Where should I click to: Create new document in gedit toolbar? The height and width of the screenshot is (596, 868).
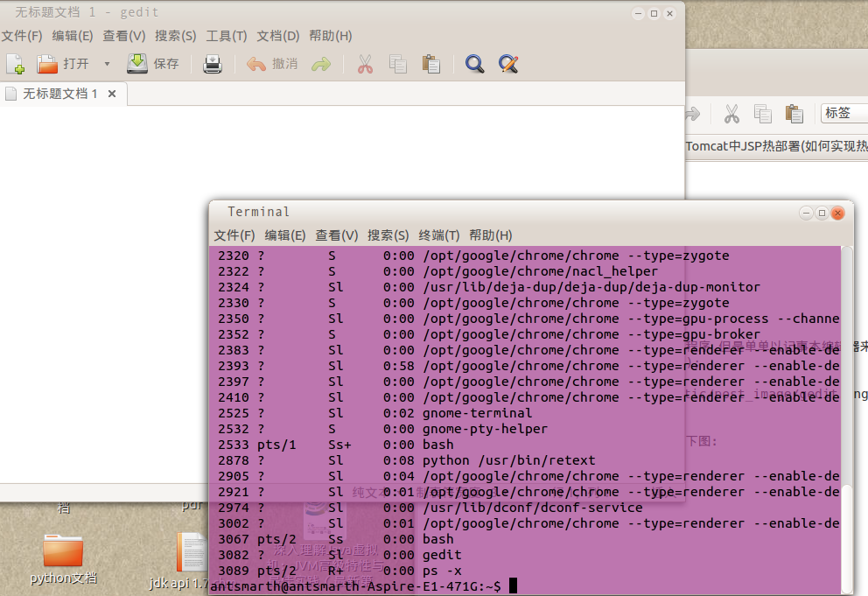pos(16,64)
